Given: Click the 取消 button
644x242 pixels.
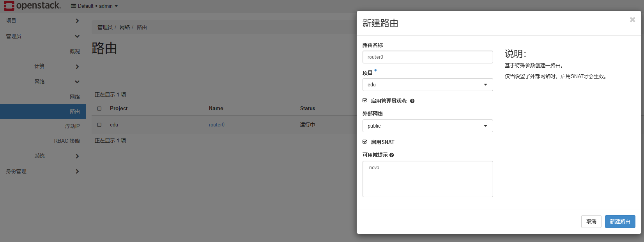Looking at the screenshot, I should tap(591, 221).
